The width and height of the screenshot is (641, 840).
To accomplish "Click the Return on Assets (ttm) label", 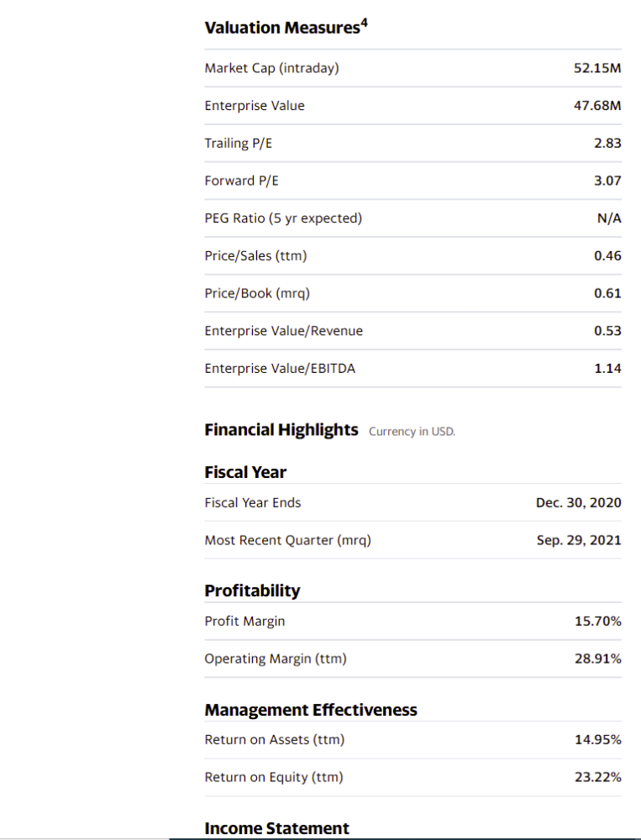I will [x=275, y=740].
